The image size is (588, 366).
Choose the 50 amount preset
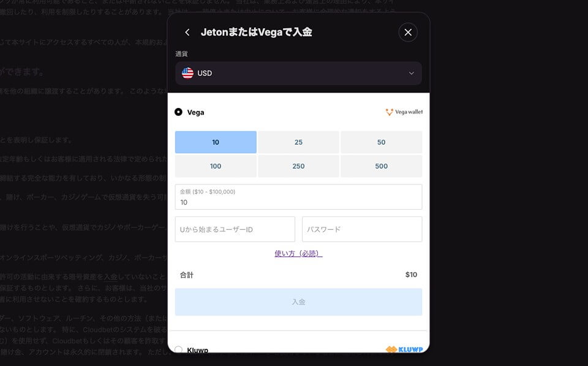click(x=382, y=142)
